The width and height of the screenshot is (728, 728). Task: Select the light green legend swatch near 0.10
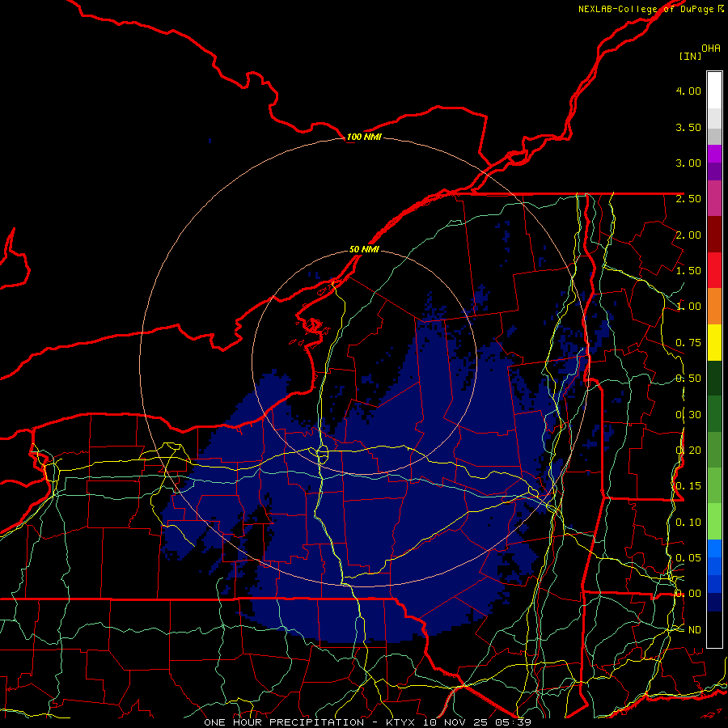714,522
